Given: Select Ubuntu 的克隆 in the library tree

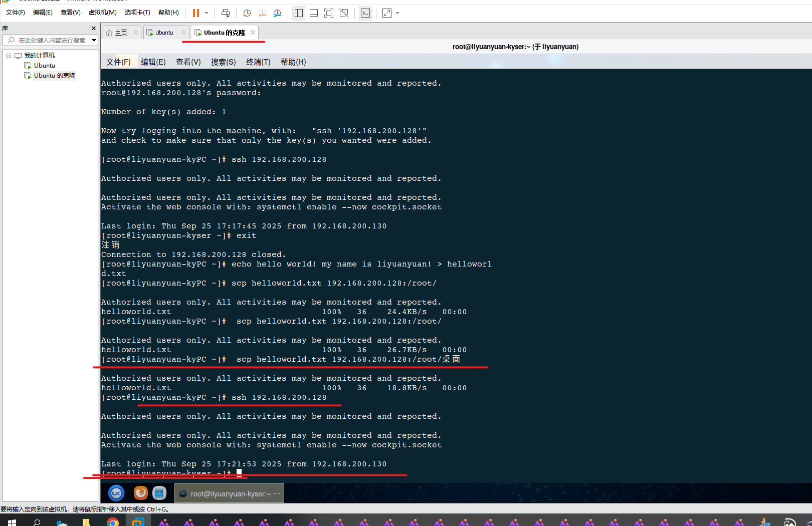Looking at the screenshot, I should tap(54, 76).
